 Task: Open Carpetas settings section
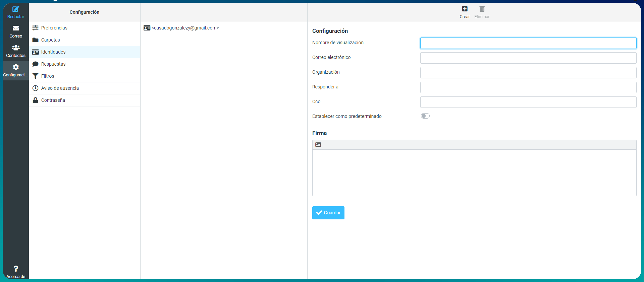(85, 40)
